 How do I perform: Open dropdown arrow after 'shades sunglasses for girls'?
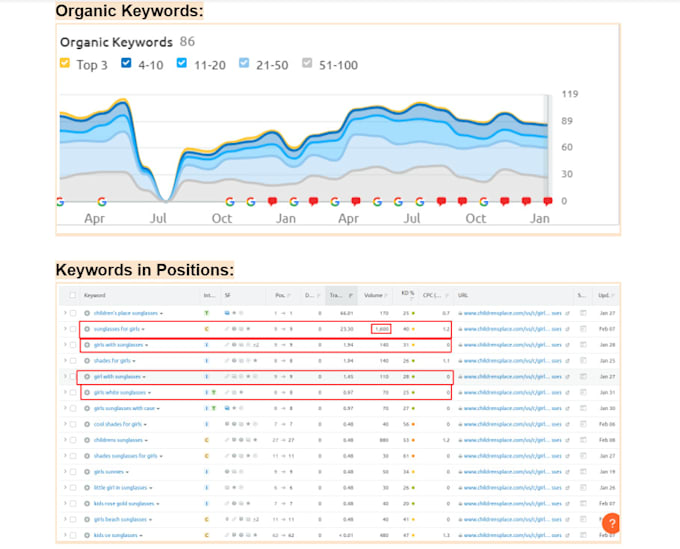(161, 456)
